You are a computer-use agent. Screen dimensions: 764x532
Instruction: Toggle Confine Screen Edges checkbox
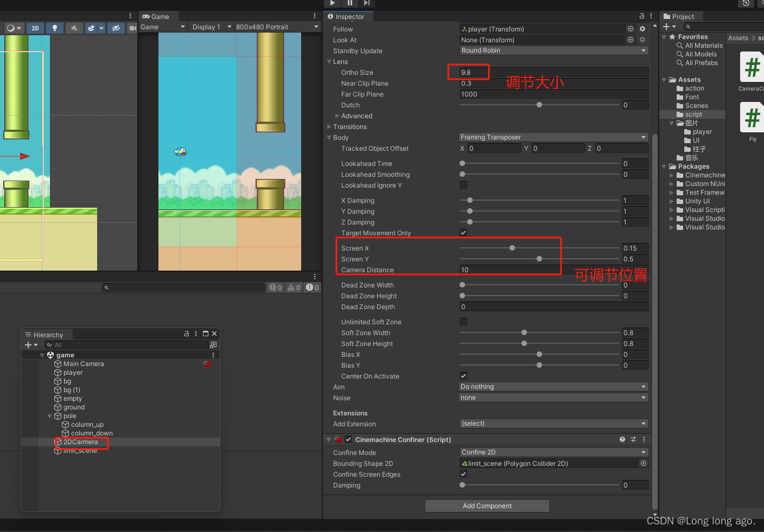click(x=463, y=474)
